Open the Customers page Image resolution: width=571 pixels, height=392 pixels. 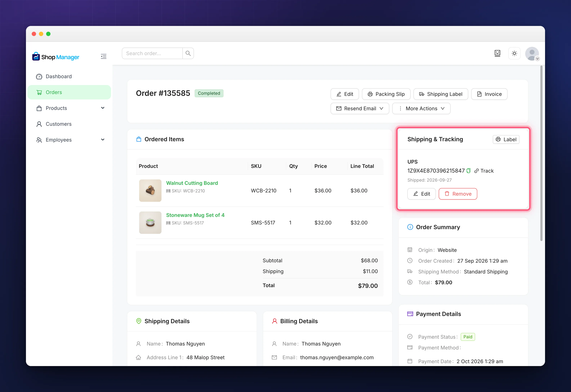[69, 124]
